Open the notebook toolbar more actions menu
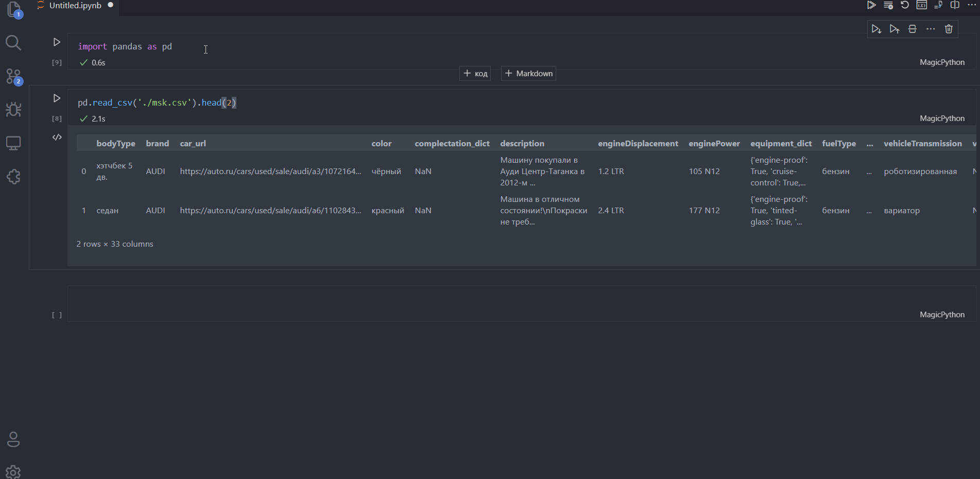This screenshot has height=479, width=980. (972, 5)
